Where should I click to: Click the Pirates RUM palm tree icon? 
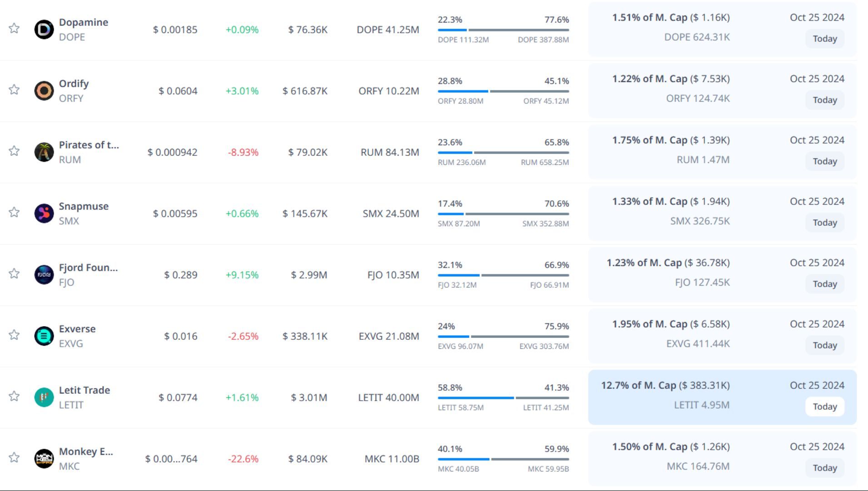point(44,152)
